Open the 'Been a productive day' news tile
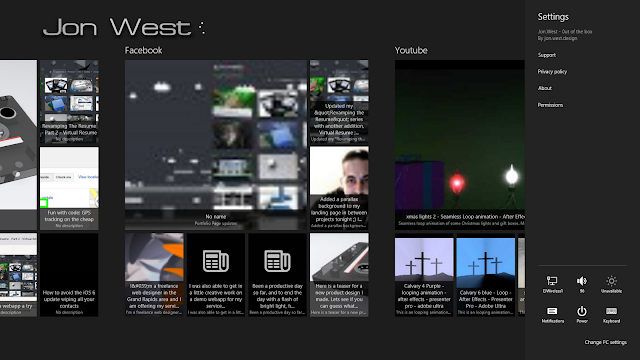 tap(277, 275)
